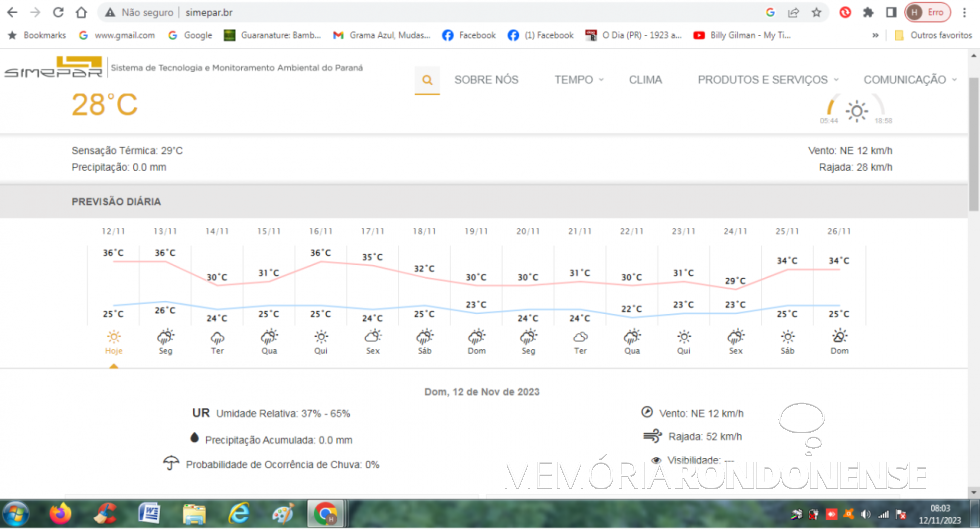The image size is (980, 530).
Task: Expand the COMUNICAÇÃO dropdown menu
Action: [x=909, y=80]
